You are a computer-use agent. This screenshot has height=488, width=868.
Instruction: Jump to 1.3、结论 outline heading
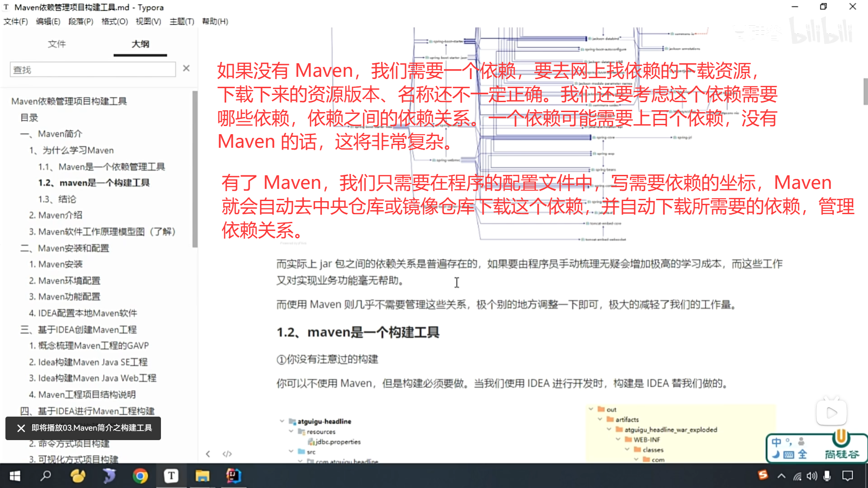click(57, 199)
